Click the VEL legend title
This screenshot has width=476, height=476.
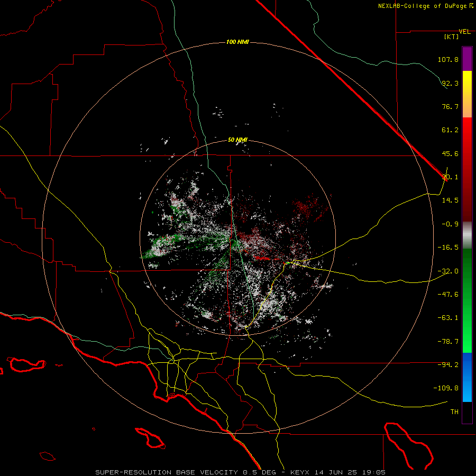click(465, 32)
